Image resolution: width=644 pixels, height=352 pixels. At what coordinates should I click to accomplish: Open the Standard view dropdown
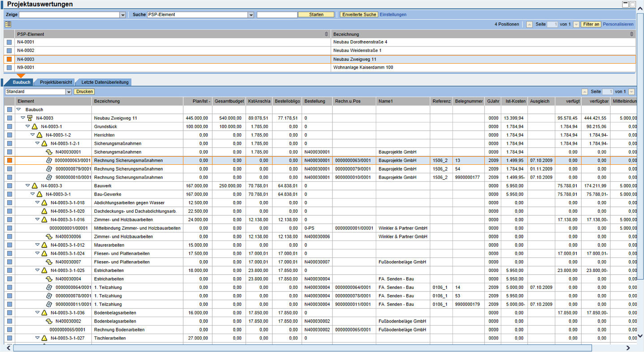pyautogui.click(x=69, y=92)
